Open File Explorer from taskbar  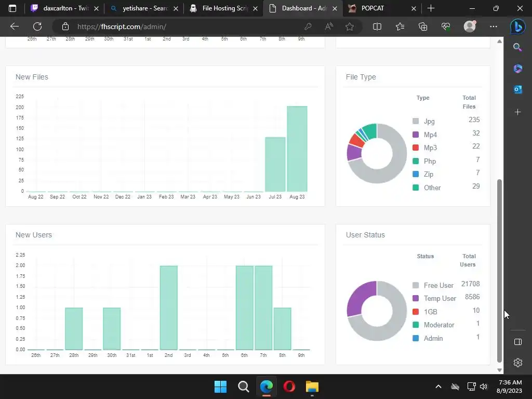312,387
